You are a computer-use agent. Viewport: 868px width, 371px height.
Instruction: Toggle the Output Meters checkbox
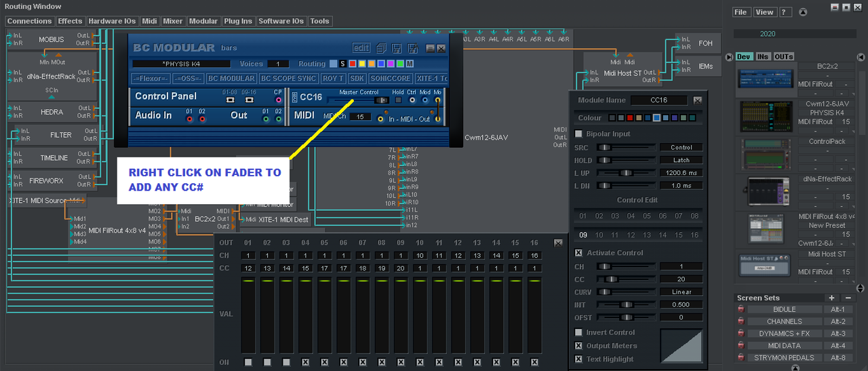tap(578, 346)
